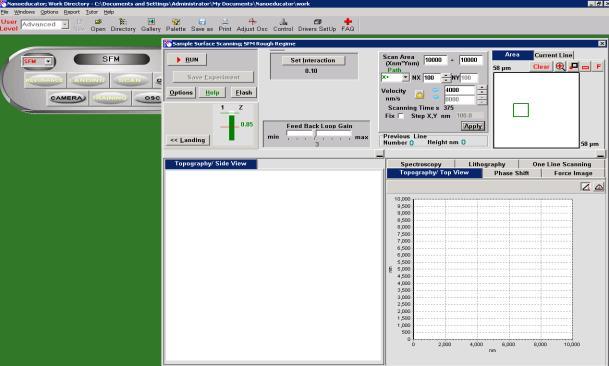Click the Set Interaction button
Screen dimensions: 609x366
click(x=313, y=60)
